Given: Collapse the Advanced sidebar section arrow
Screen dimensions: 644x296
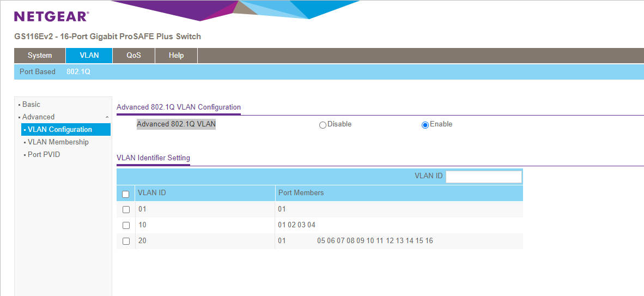Looking at the screenshot, I should coord(107,117).
